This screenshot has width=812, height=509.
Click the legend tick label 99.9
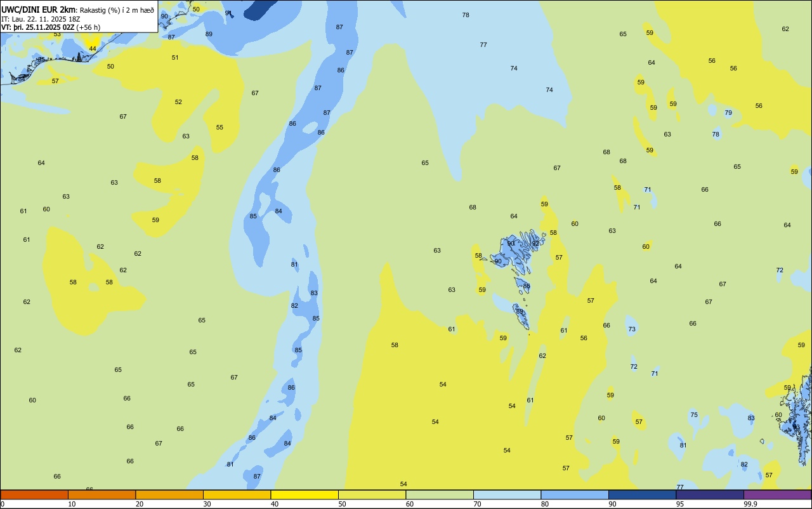pyautogui.click(x=750, y=504)
